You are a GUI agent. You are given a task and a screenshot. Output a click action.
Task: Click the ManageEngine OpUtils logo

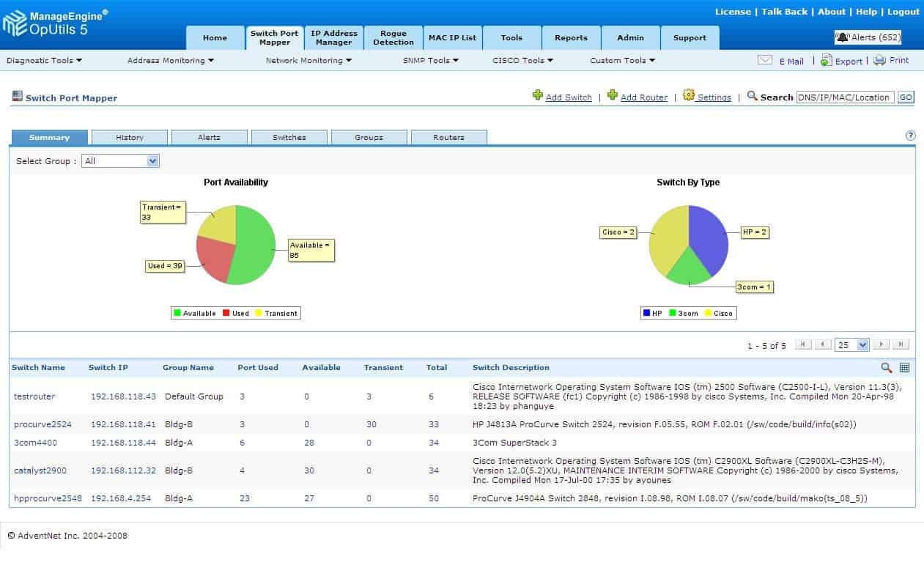point(55,23)
